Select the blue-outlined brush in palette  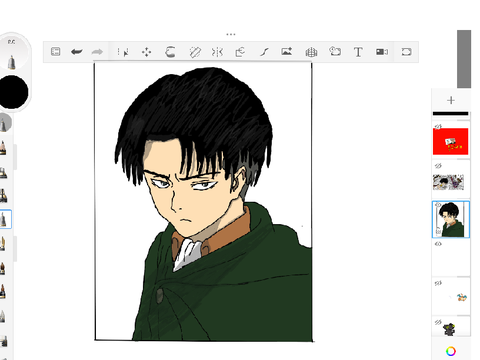pyautogui.click(x=4, y=219)
